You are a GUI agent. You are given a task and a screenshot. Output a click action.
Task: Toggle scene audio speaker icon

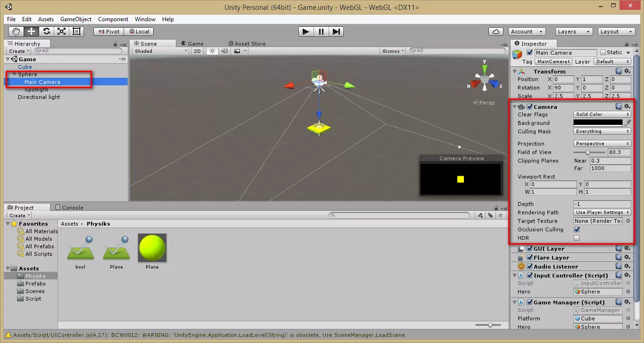point(224,51)
